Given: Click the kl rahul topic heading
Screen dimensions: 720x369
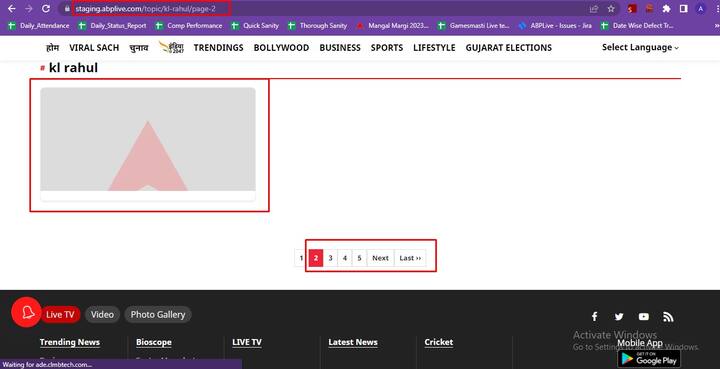Looking at the screenshot, I should point(73,67).
